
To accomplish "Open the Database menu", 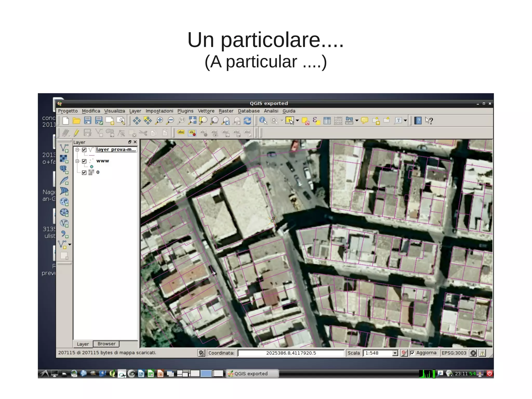I will click(x=249, y=111).
